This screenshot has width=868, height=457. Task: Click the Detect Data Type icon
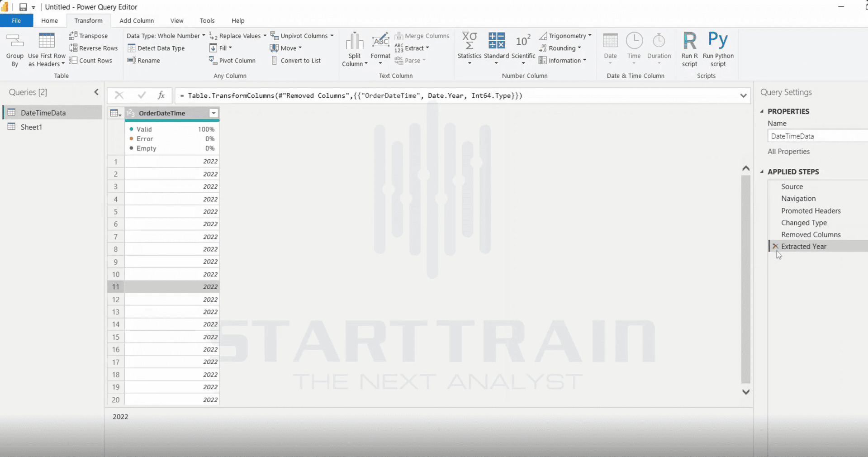pos(132,48)
